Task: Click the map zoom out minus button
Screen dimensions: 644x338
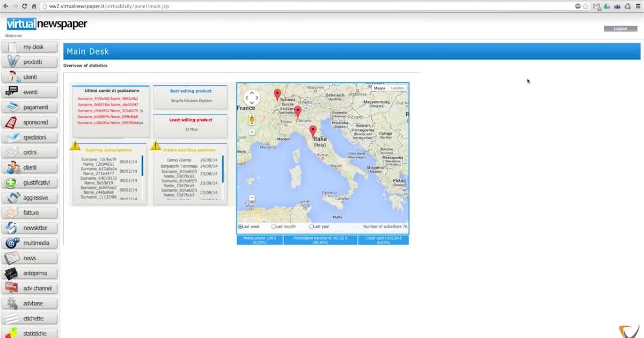Action: click(x=252, y=199)
